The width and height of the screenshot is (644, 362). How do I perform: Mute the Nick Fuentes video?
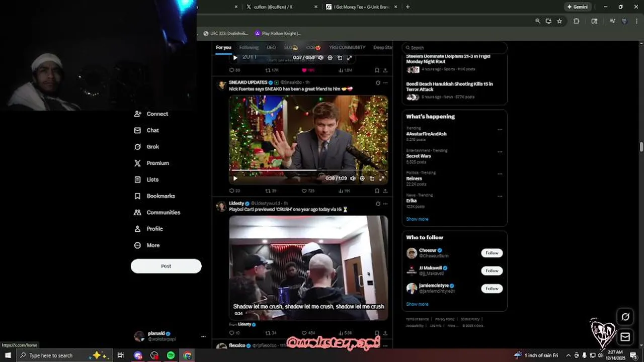(353, 178)
